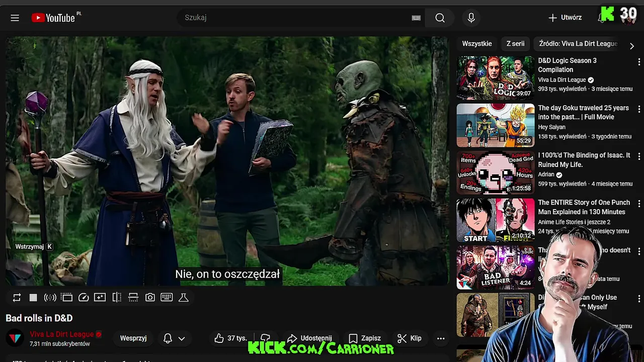Open Viva La Dirt League channel avatar
The width and height of the screenshot is (644, 362).
click(x=15, y=338)
